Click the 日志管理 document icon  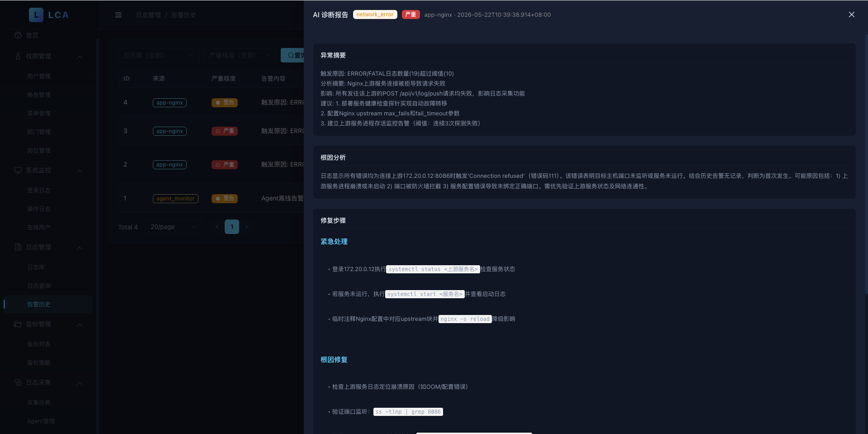[x=18, y=247]
